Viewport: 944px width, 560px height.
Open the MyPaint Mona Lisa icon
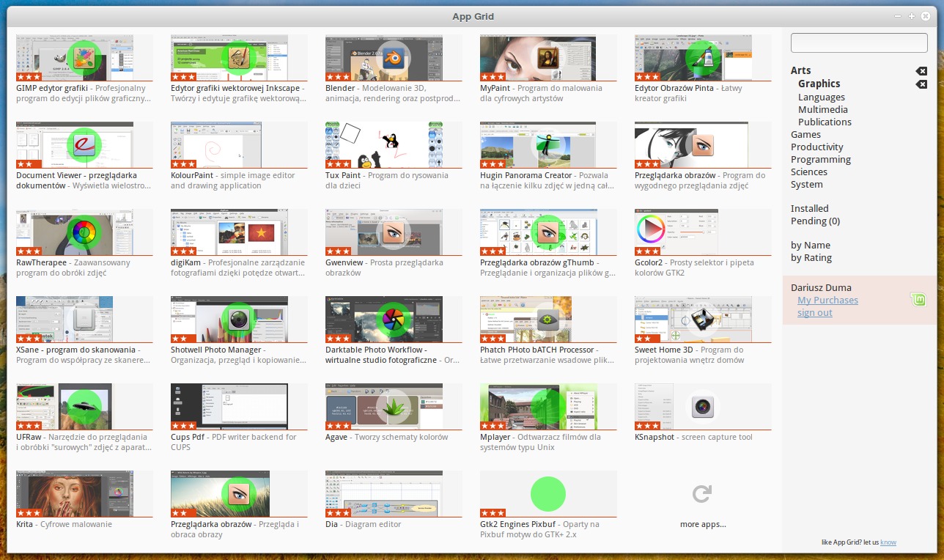click(548, 57)
